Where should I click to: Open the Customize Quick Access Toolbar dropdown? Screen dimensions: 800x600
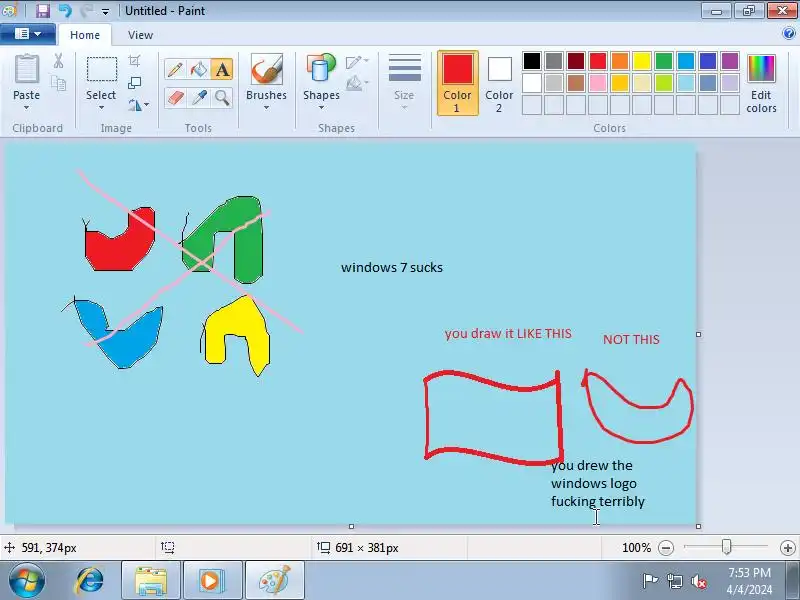[105, 11]
